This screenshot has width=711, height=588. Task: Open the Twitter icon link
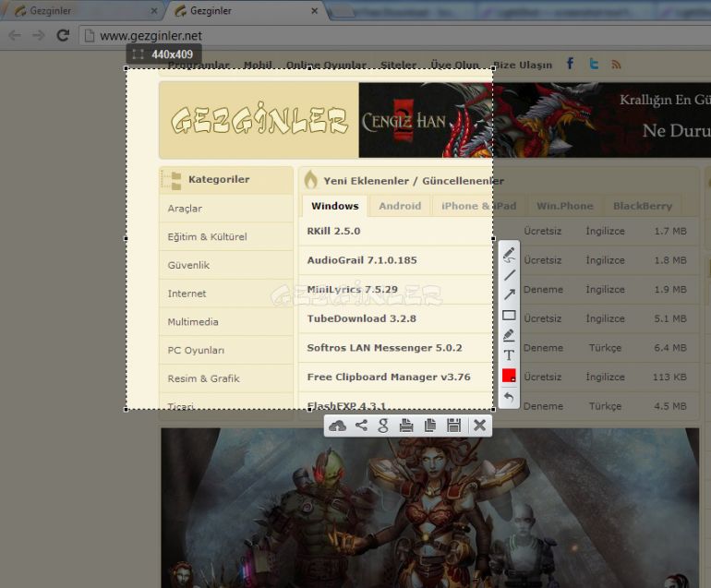(594, 64)
